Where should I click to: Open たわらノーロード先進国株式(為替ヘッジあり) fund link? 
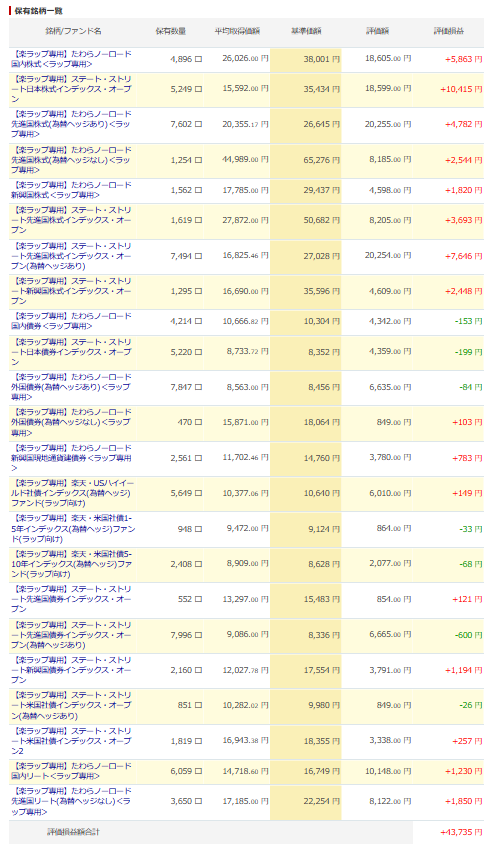point(72,124)
